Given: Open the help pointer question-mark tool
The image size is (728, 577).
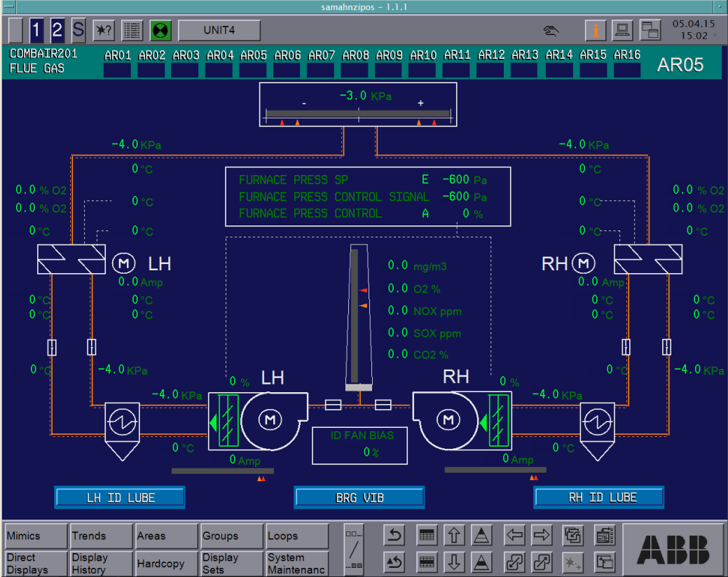Looking at the screenshot, I should tap(104, 31).
